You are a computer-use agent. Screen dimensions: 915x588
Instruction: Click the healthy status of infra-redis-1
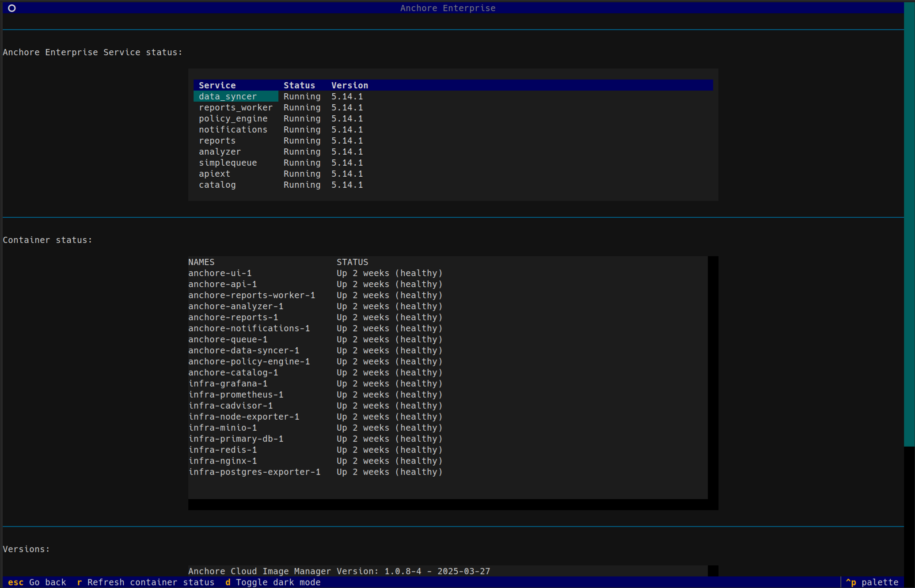[x=418, y=450]
